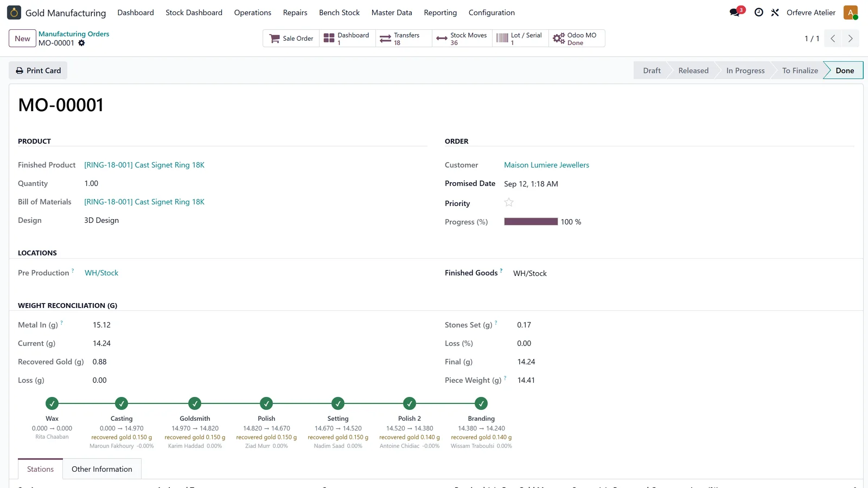
Task: Open the user avatar menu
Action: [851, 12]
